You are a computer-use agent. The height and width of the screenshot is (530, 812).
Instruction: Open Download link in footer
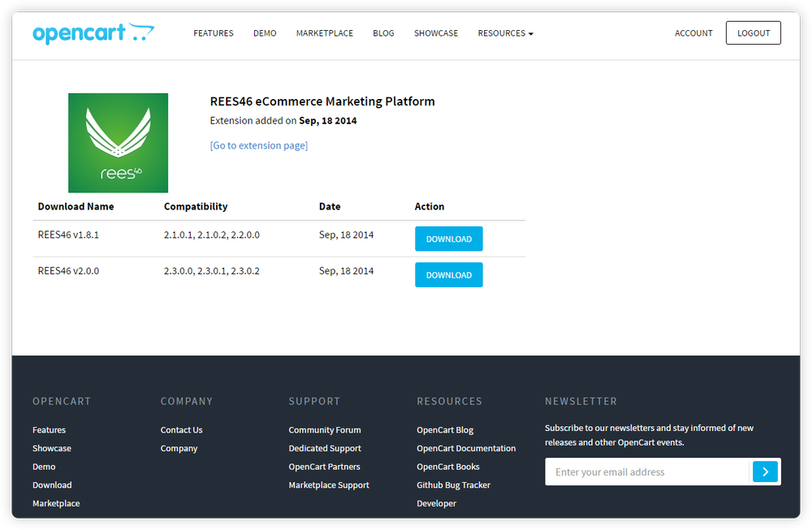tap(52, 485)
